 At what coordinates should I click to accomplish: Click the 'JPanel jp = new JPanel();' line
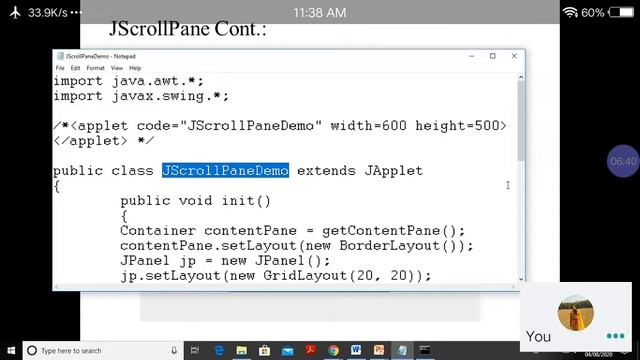point(225,260)
